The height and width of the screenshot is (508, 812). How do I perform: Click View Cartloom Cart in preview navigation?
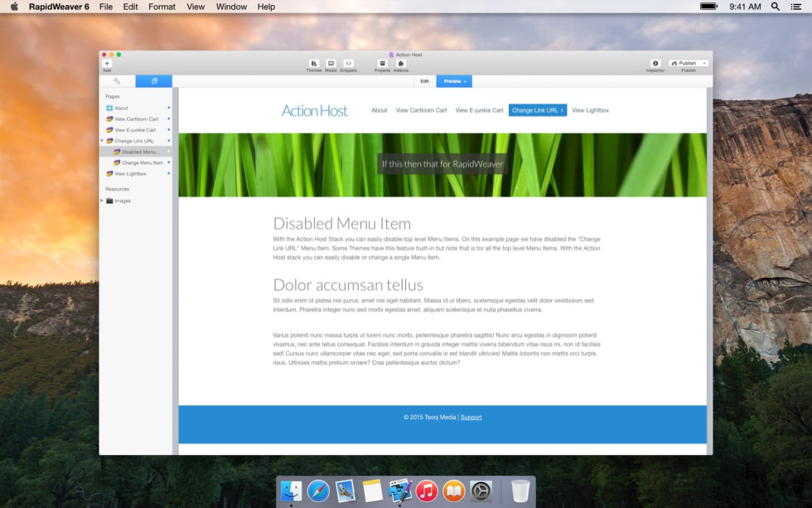[x=421, y=110]
